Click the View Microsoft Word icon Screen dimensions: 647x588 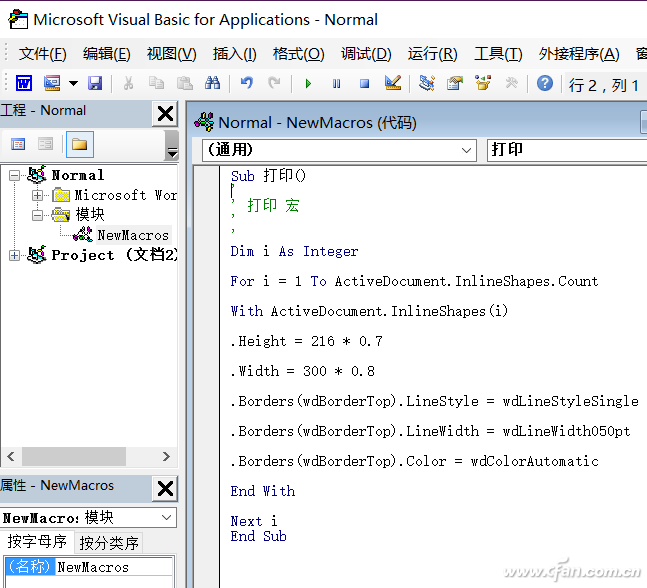point(23,84)
